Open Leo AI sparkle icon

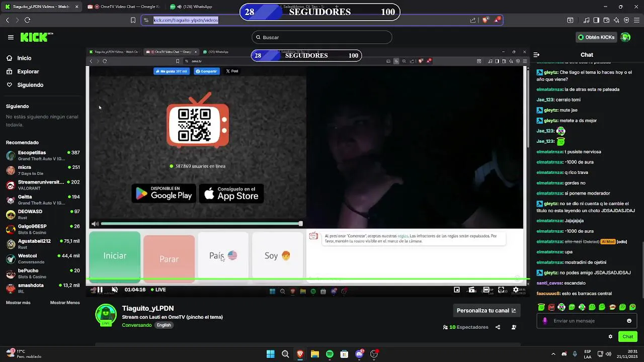(616, 20)
